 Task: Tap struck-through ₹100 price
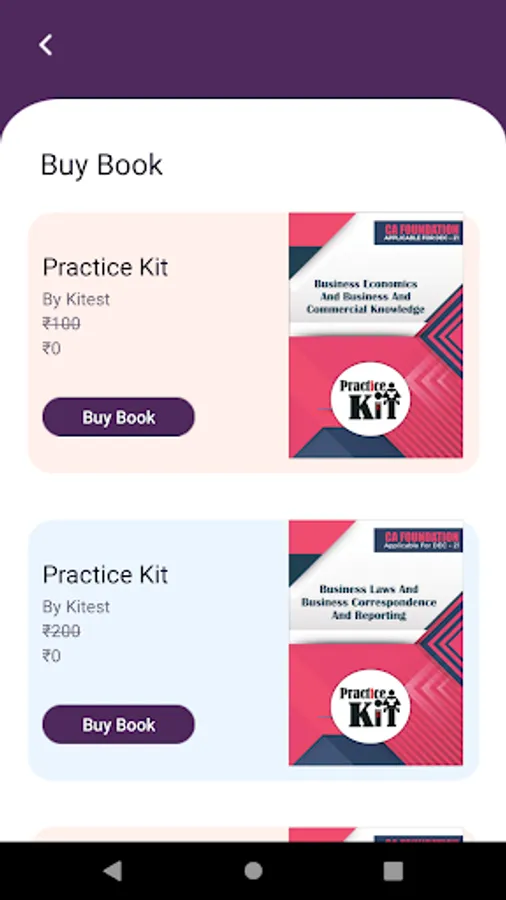pos(61,324)
